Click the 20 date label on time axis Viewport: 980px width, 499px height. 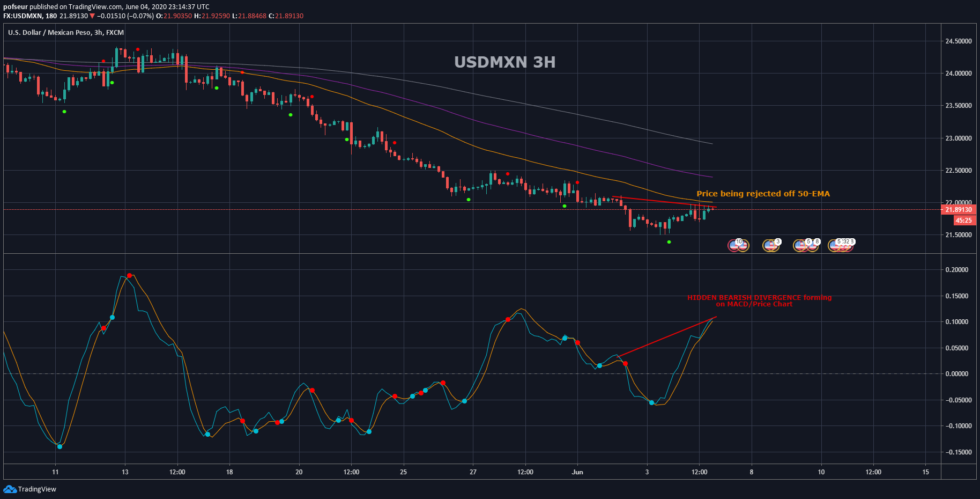tap(299, 472)
